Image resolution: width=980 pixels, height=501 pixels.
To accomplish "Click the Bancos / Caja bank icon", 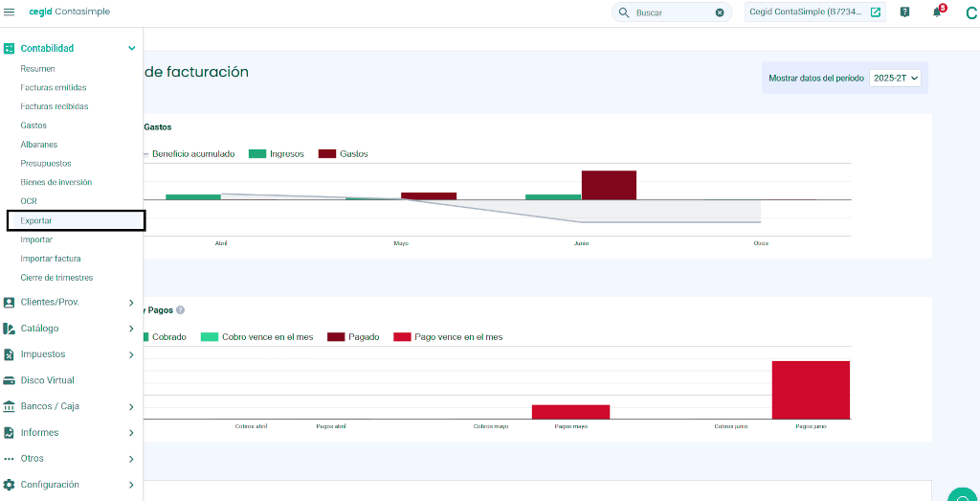I will click(x=9, y=406).
